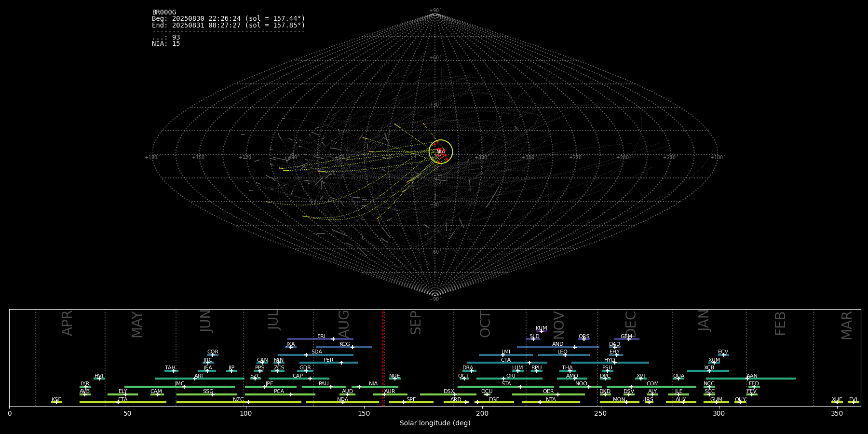
Task: Select the KSE shower label
Action: pos(56,400)
